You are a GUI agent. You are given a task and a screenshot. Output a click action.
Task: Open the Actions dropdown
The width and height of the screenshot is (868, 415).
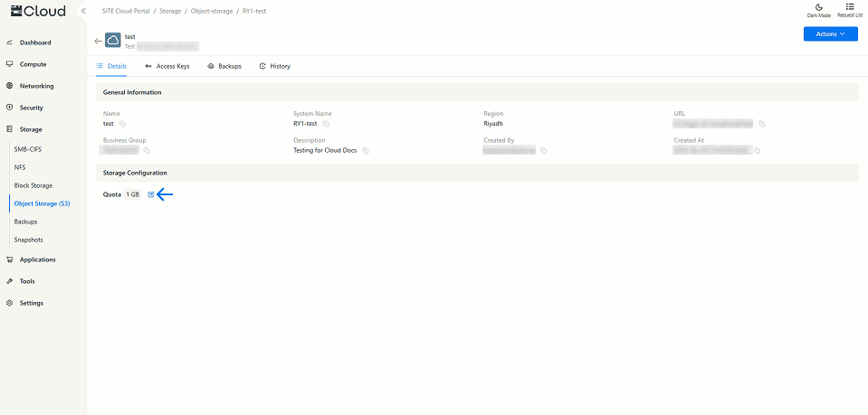coord(830,33)
